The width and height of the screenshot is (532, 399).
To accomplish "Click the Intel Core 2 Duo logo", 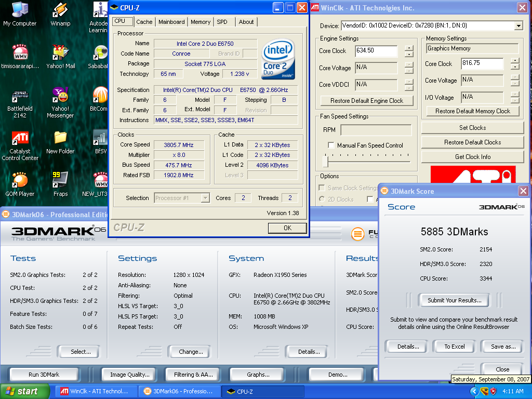I will (278, 59).
